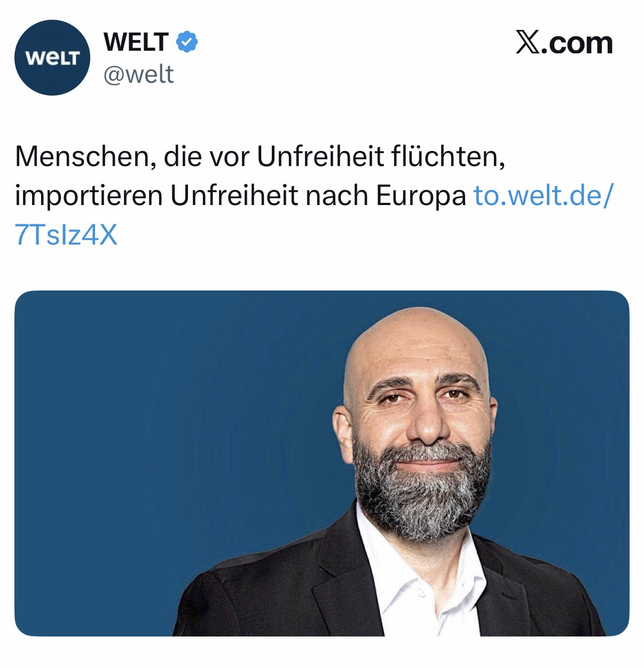Click the blue verified checkmark badge

tap(187, 42)
